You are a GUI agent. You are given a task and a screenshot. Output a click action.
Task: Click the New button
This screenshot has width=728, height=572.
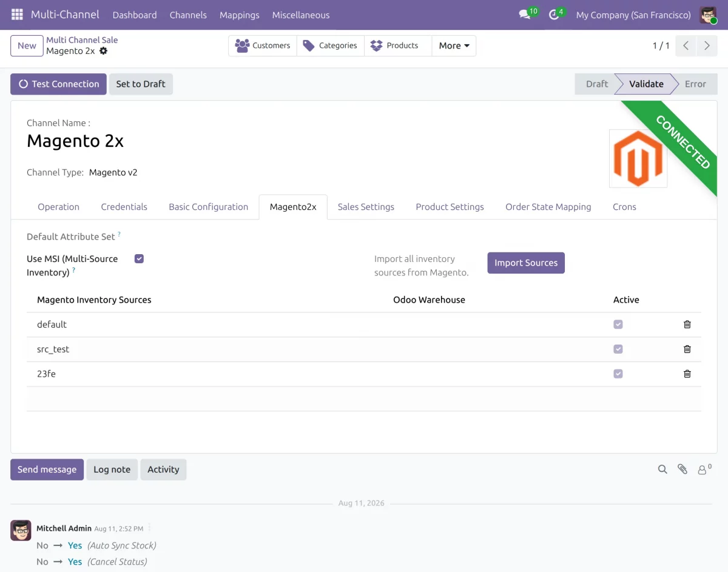click(x=27, y=45)
